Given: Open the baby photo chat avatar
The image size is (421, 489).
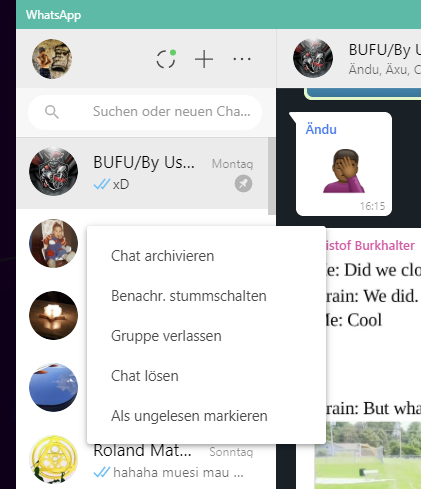Looking at the screenshot, I should pos(53,243).
